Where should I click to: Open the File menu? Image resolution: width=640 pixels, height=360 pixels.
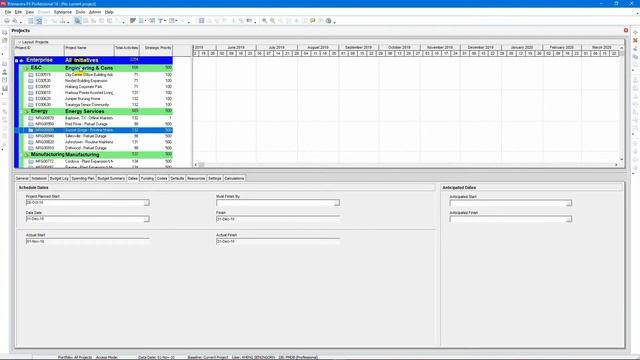tap(8, 12)
